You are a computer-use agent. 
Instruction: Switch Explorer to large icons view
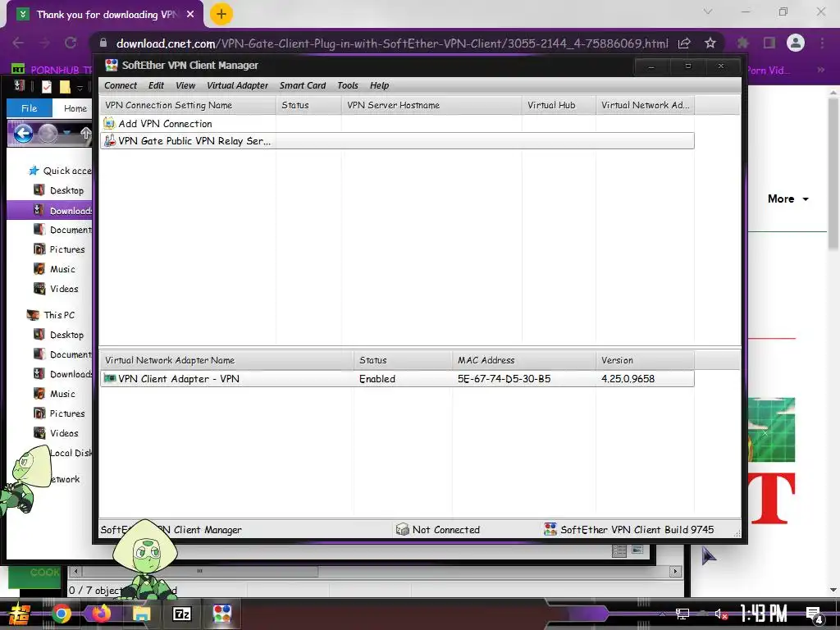[x=637, y=550]
